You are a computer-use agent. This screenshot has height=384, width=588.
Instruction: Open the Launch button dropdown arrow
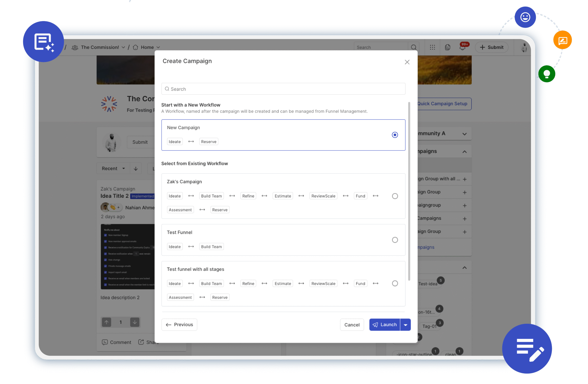(405, 325)
